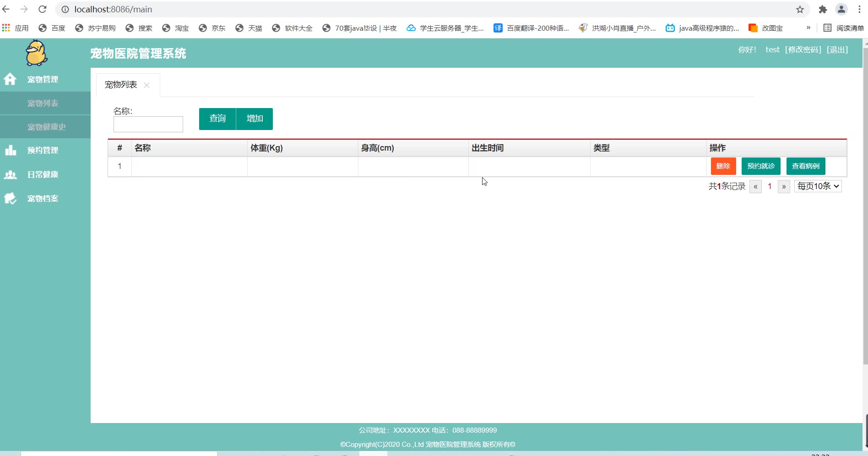Open the 搜索 bookmark
This screenshot has width=868, height=456.
click(139, 28)
